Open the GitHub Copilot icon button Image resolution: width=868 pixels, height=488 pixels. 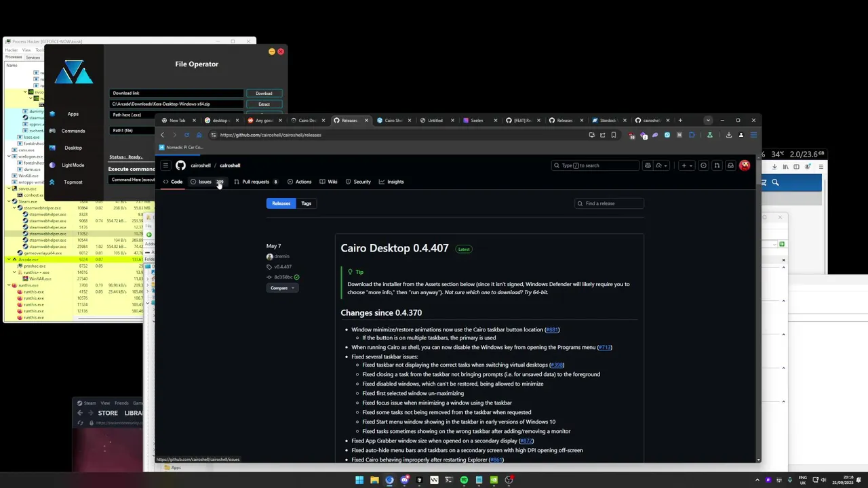[648, 165]
